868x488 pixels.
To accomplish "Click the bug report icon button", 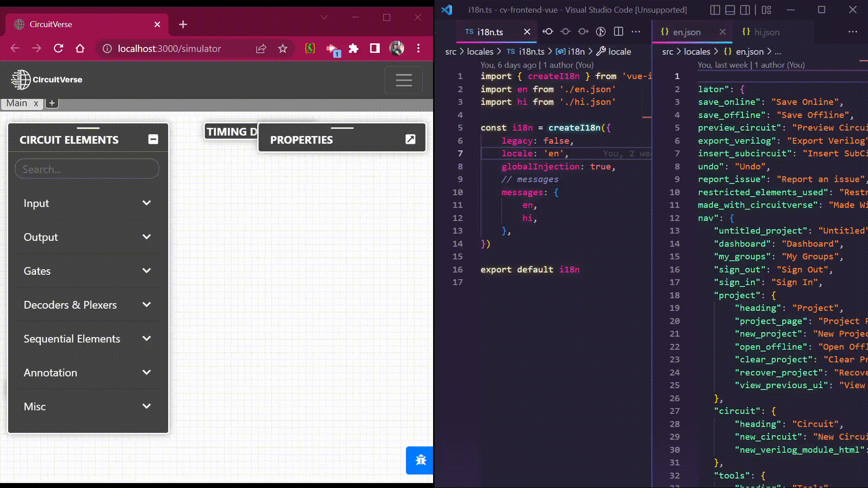I will tap(420, 460).
